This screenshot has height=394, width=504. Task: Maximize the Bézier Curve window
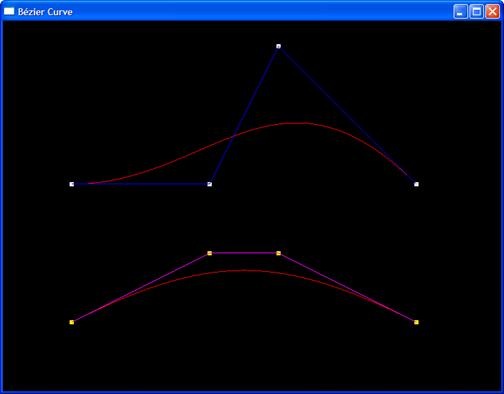[476, 12]
